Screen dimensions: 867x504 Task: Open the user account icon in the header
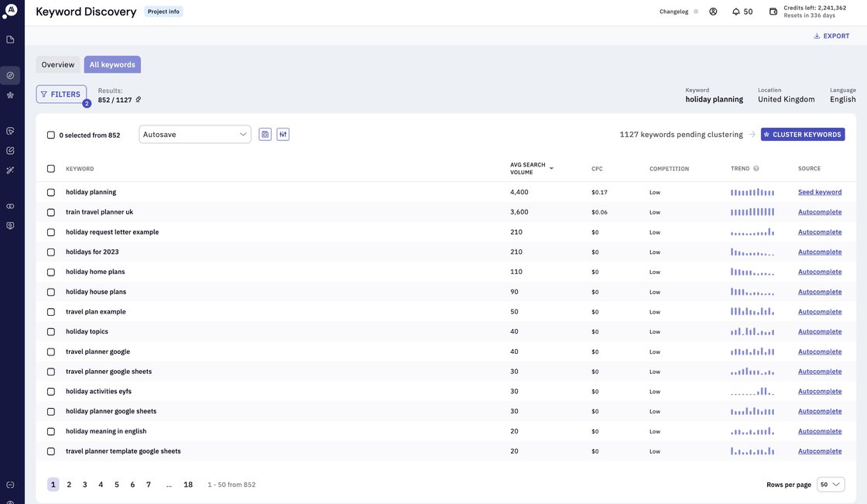pyautogui.click(x=713, y=12)
